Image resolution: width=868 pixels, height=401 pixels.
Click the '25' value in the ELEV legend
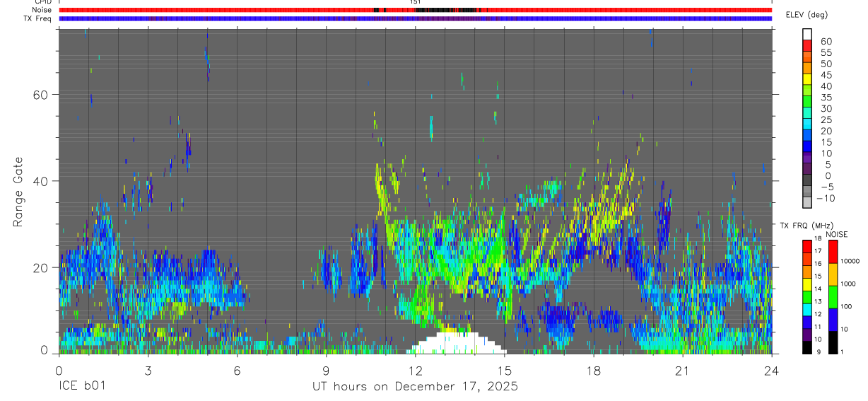click(826, 120)
